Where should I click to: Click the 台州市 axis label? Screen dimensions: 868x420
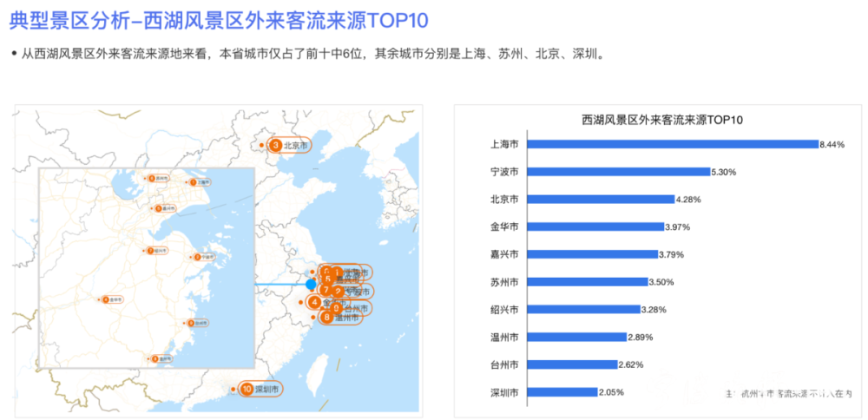tap(504, 364)
